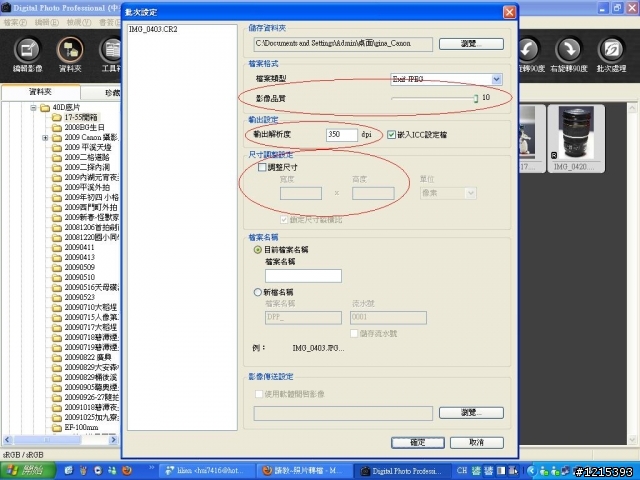Toggle the 使用軟體開啟影像 checkbox
This screenshot has height=480, width=640.
[x=258, y=394]
